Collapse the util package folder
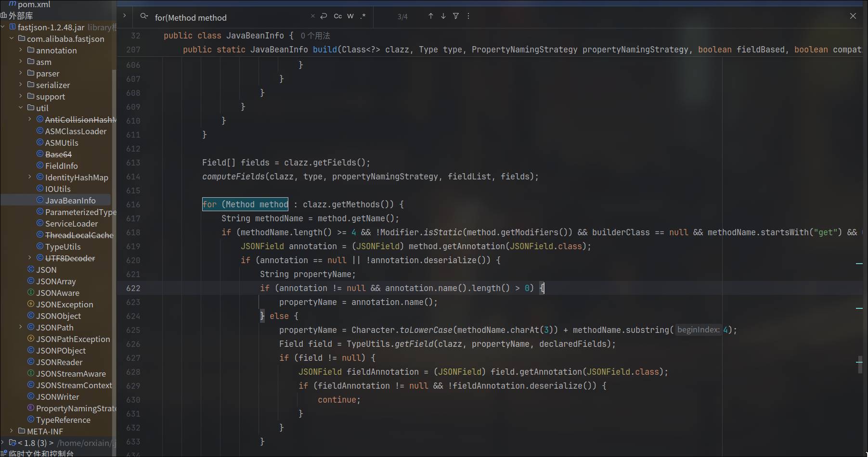The image size is (868, 457). tap(21, 108)
